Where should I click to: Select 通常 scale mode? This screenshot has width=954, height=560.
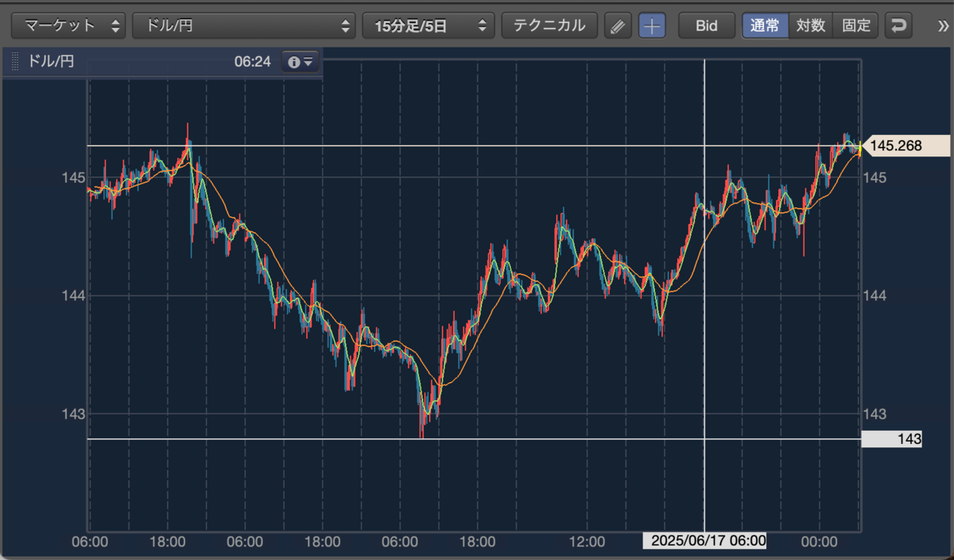coord(765,25)
